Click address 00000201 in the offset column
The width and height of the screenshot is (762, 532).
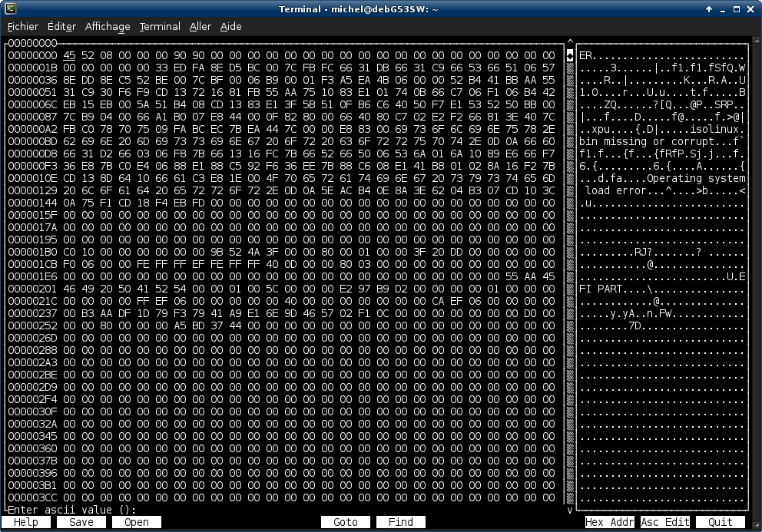click(x=32, y=289)
